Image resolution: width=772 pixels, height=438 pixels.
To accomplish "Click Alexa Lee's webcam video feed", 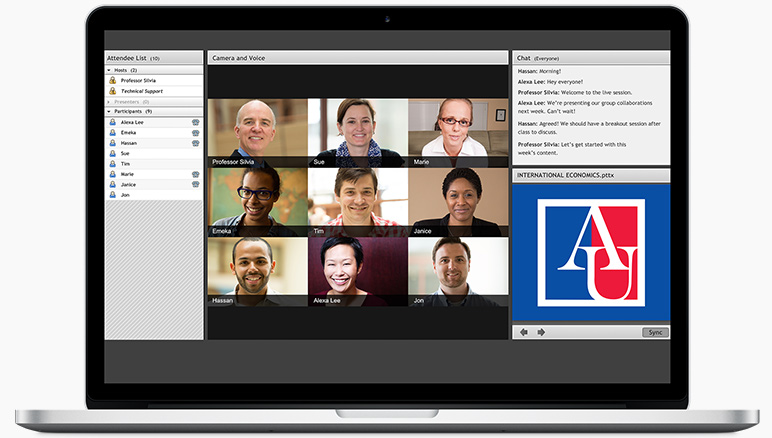I will [x=357, y=270].
